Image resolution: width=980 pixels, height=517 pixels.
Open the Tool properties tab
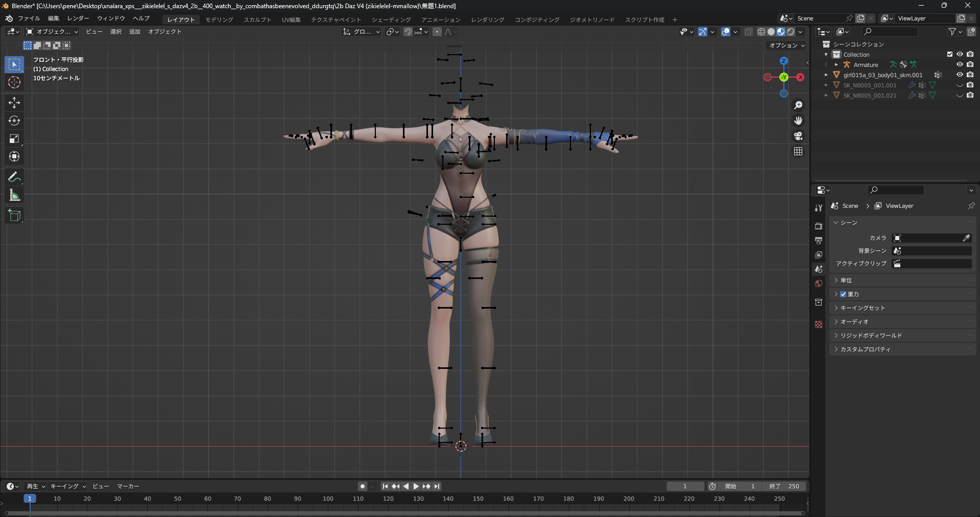[819, 208]
